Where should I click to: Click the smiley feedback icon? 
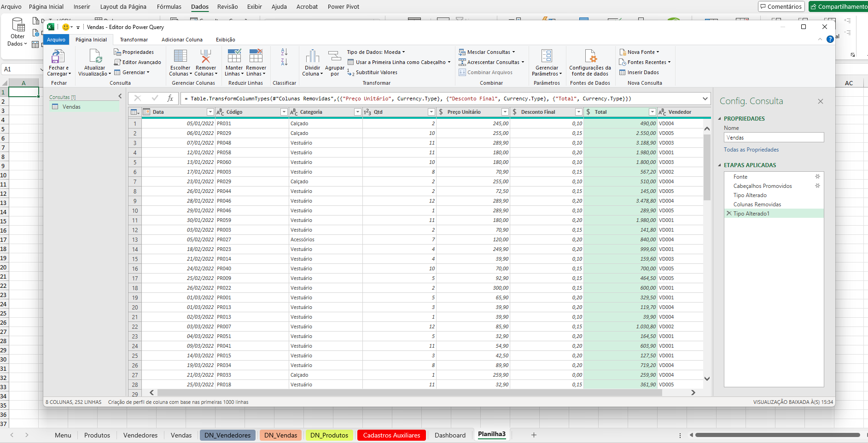pos(66,27)
